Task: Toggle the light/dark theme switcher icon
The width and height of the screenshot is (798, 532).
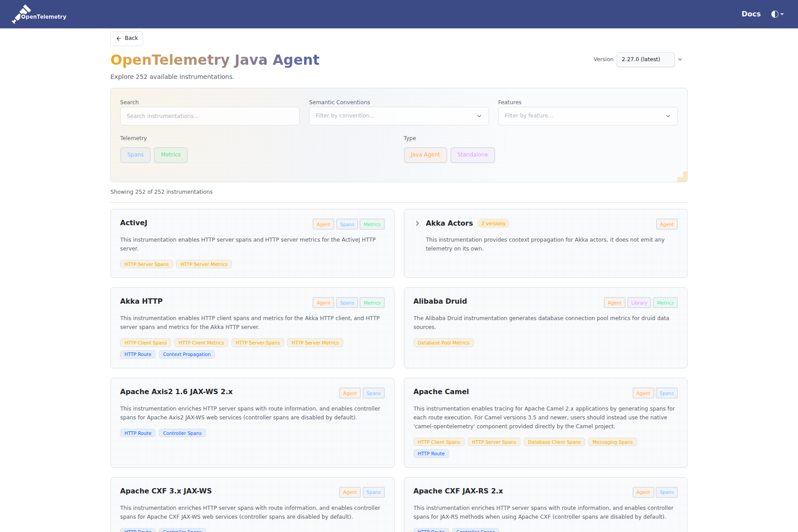Action: coord(777,14)
